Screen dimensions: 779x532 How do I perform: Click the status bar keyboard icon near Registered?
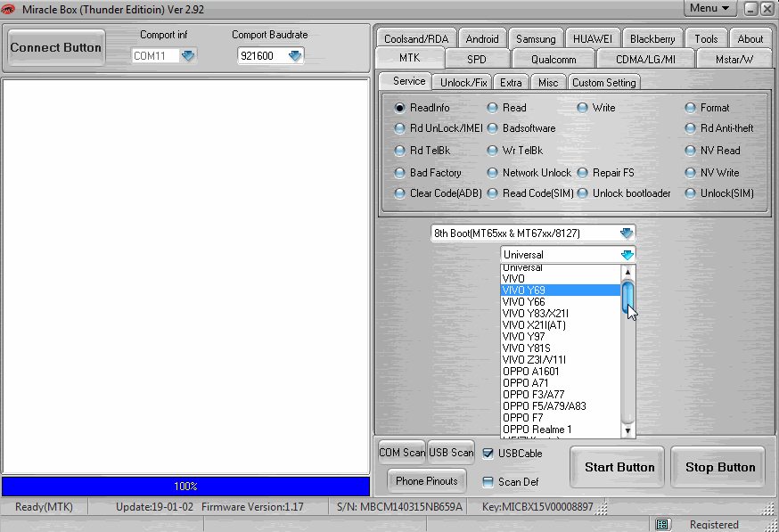tap(661, 524)
